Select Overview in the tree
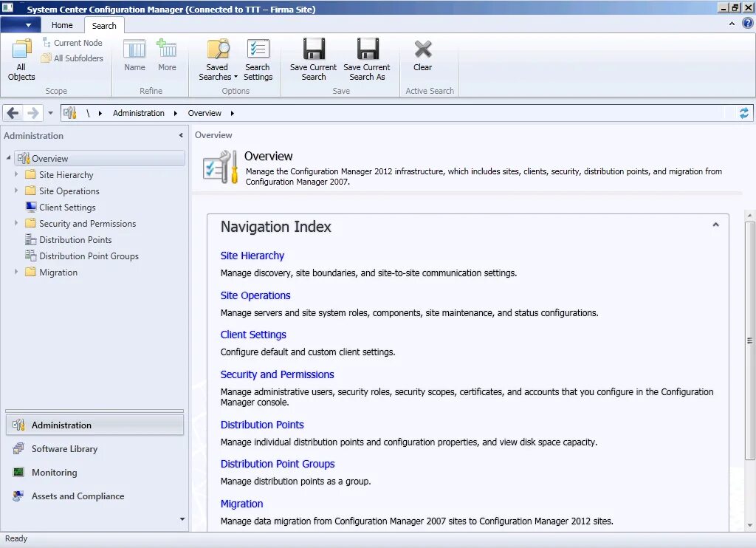The width and height of the screenshot is (756, 548). [x=100, y=158]
